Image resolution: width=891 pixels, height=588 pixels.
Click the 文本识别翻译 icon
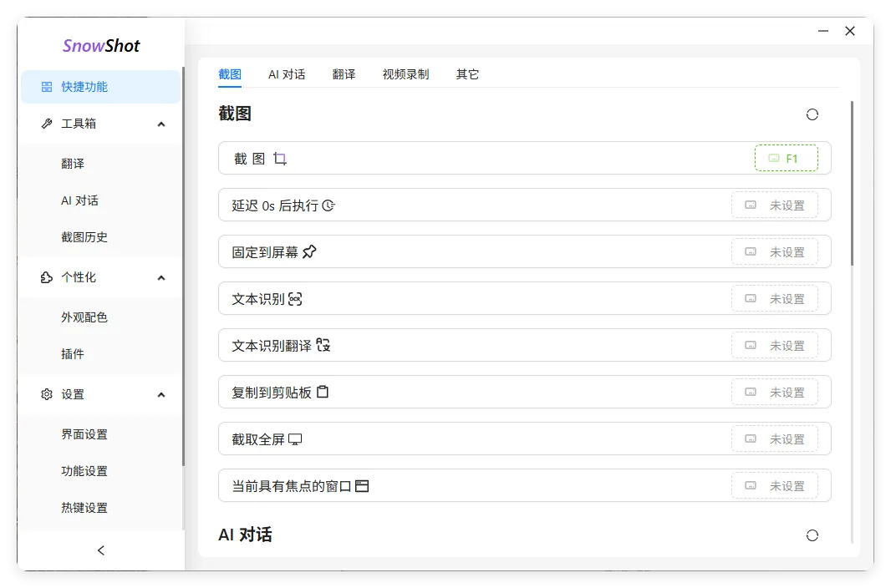point(323,344)
